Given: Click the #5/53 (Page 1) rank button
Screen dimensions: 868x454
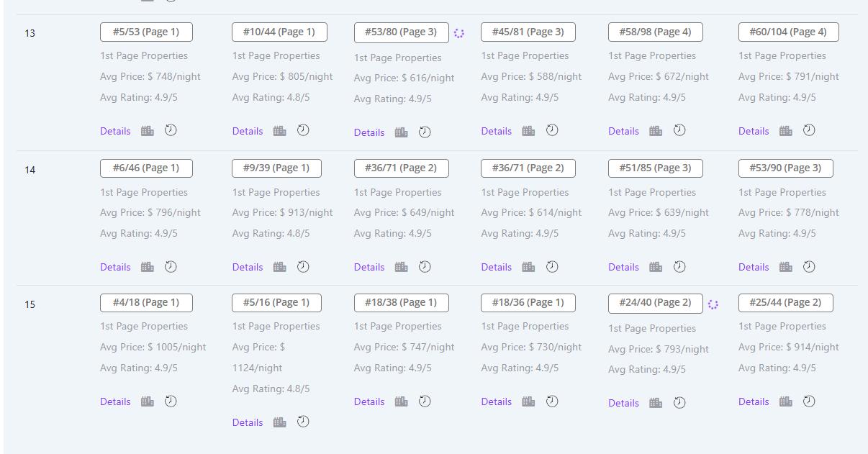Looking at the screenshot, I should click(146, 32).
